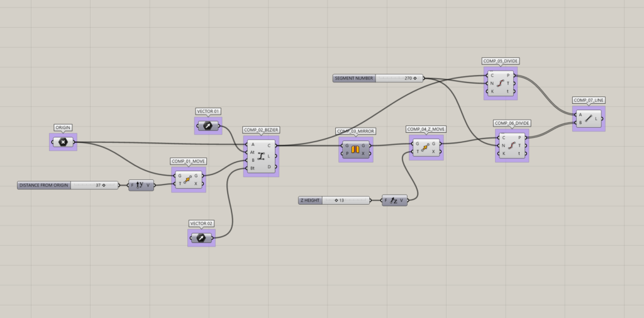Click the L output of COMP_07_LINE
Image resolution: width=644 pixels, height=318 pixels.
(596, 118)
